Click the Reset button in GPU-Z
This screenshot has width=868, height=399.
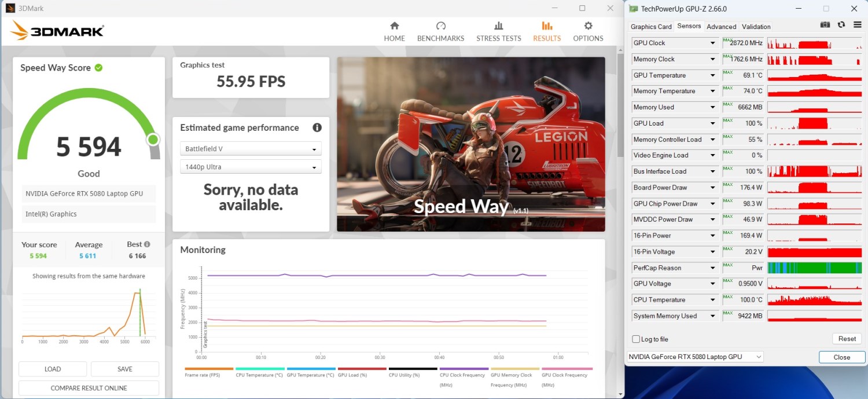[x=847, y=339]
